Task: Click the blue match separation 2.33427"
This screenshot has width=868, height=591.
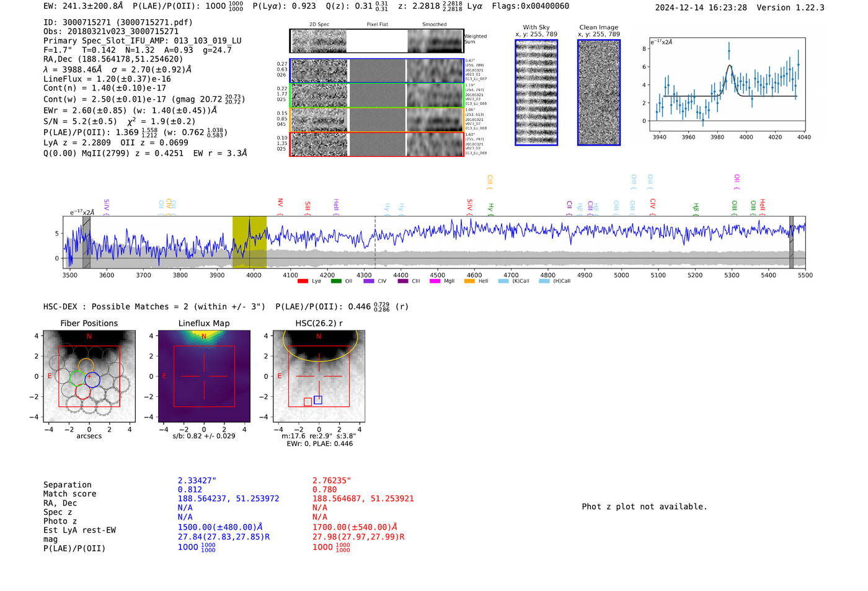Action: [x=197, y=481]
